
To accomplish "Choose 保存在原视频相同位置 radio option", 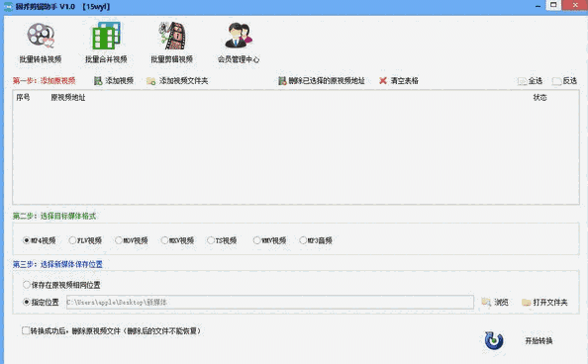I will [27, 285].
